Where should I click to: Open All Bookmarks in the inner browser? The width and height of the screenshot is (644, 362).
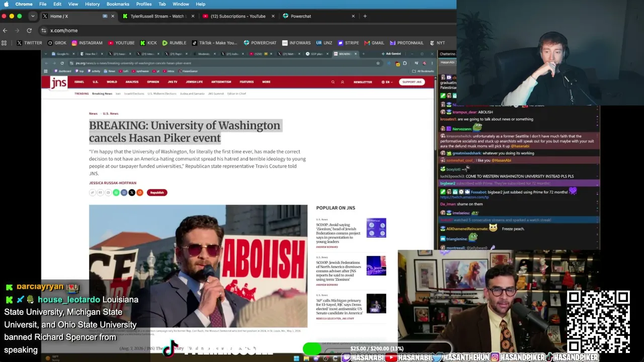coord(424,71)
